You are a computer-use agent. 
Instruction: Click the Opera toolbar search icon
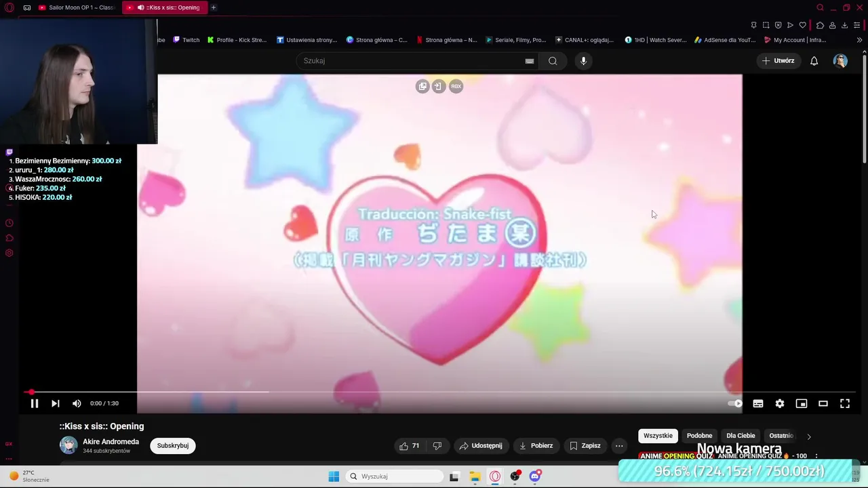click(x=820, y=7)
